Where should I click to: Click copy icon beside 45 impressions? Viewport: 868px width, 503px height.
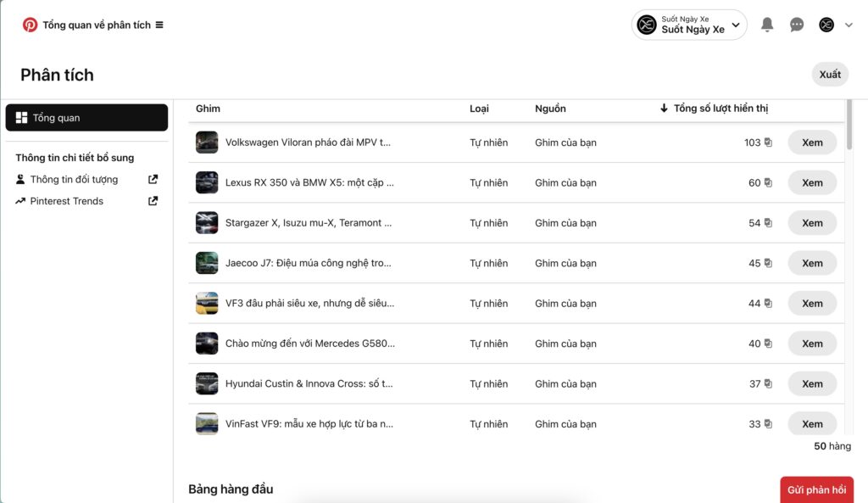(x=768, y=263)
